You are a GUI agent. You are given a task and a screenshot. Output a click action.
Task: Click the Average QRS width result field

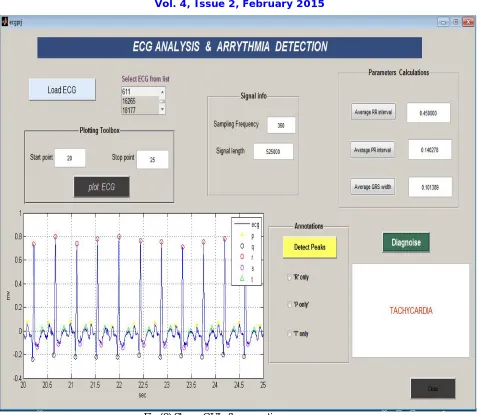coord(430,187)
